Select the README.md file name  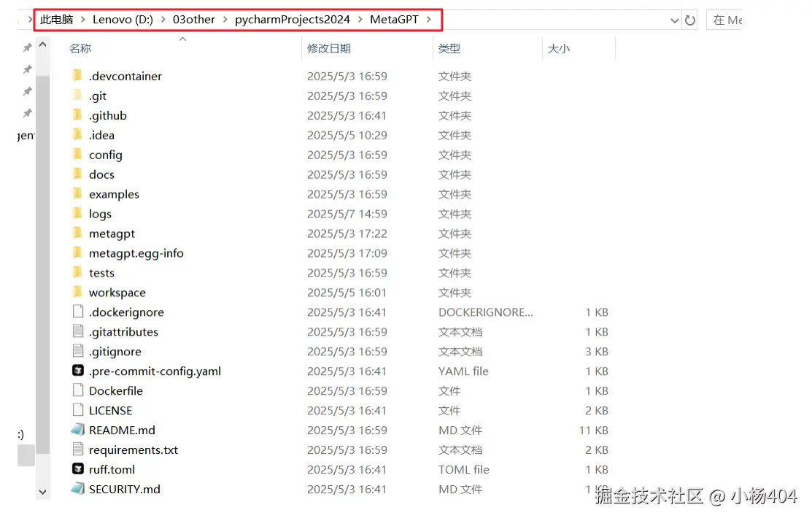pyautogui.click(x=122, y=431)
